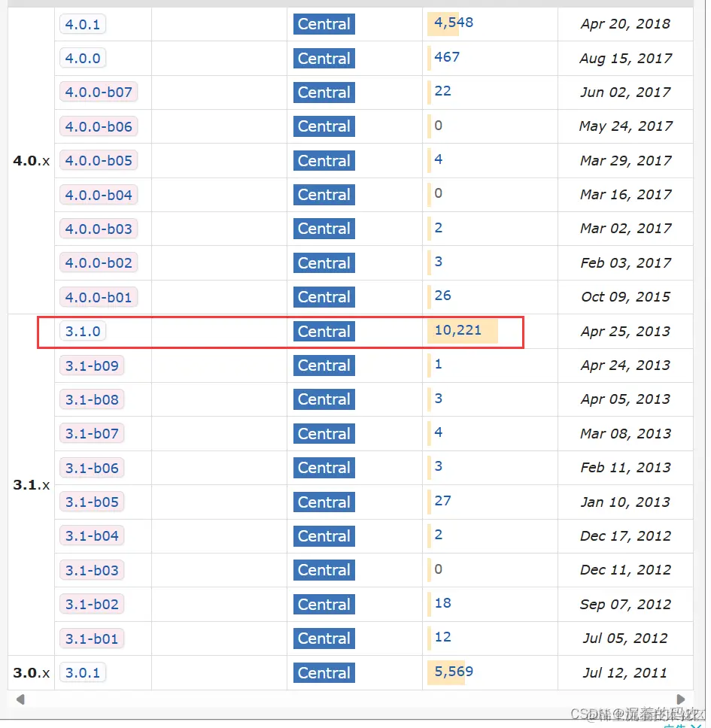Click Central badge in 4.0.0-b07 row
Viewport: 711px width, 728px height.
click(324, 92)
